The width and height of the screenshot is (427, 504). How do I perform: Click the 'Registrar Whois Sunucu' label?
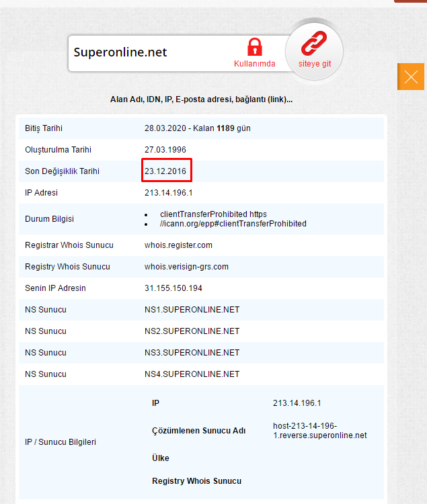tap(69, 245)
